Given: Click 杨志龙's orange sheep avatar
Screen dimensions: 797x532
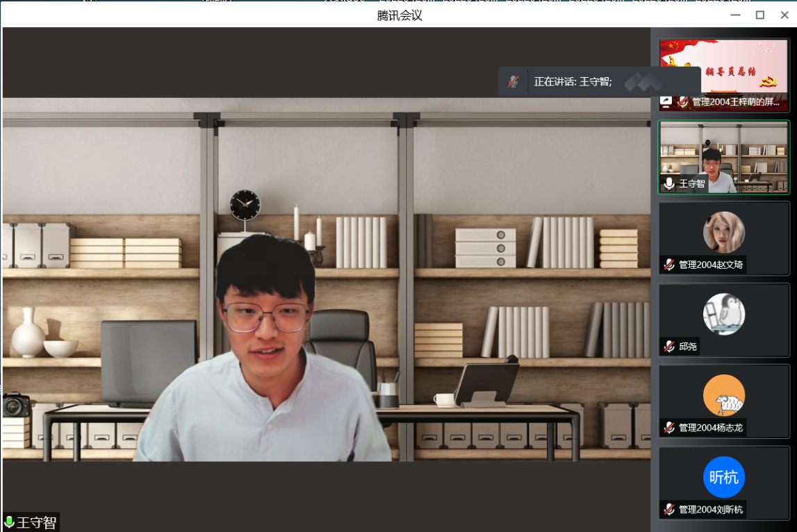Looking at the screenshot, I should point(723,396).
